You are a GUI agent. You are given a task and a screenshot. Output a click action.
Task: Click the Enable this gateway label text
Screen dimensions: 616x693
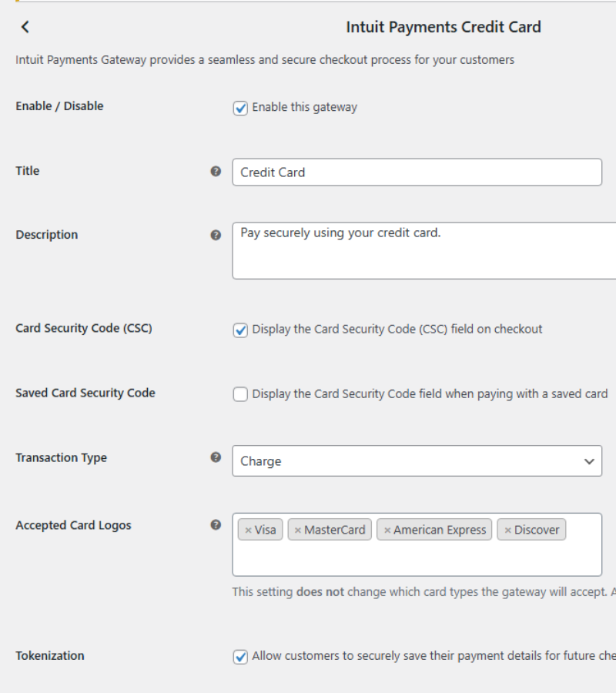coord(304,108)
